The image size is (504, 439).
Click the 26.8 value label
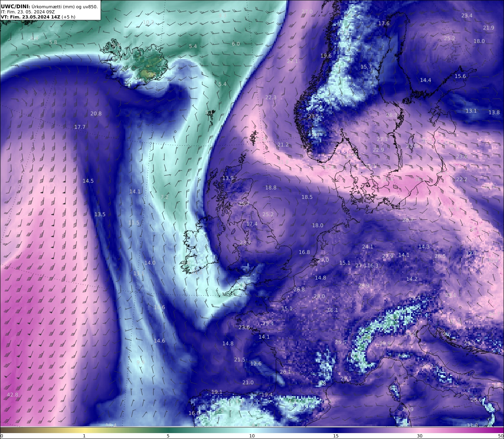coord(299,289)
